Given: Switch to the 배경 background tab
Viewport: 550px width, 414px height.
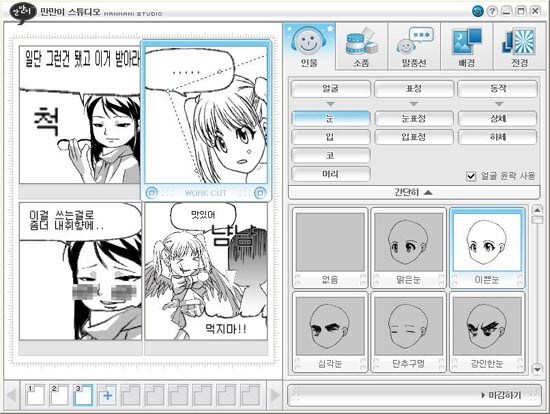Looking at the screenshot, I should coord(467,46).
